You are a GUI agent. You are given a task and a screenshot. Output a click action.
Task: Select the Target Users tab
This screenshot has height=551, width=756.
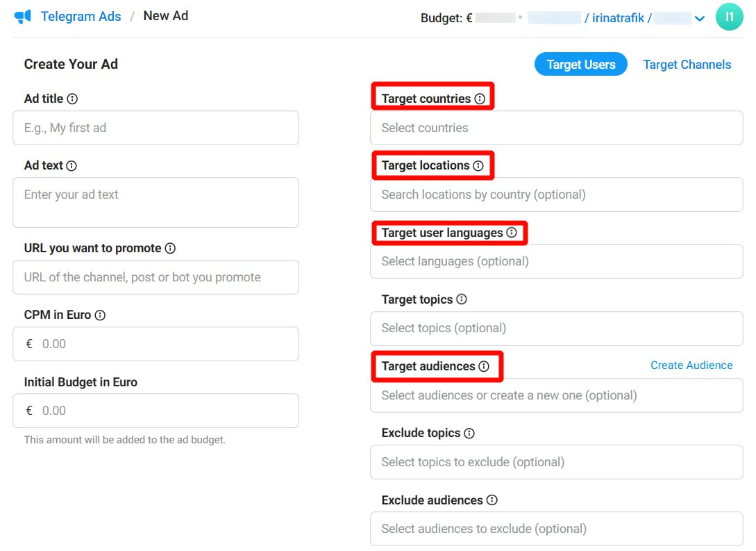[x=580, y=65]
